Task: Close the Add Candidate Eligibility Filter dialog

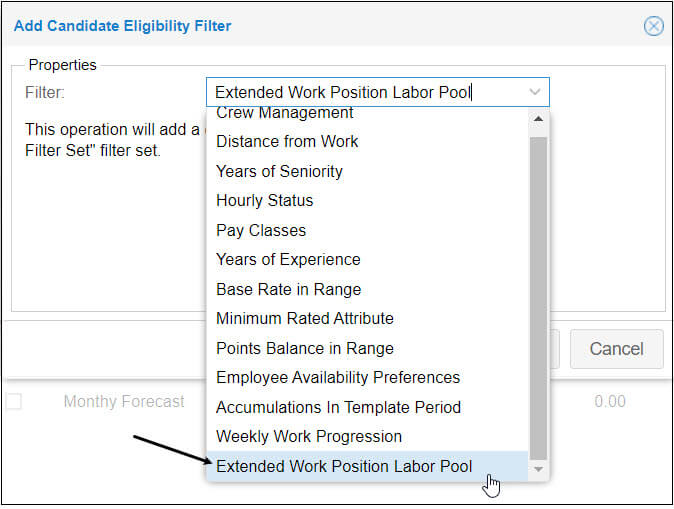Action: (x=654, y=26)
